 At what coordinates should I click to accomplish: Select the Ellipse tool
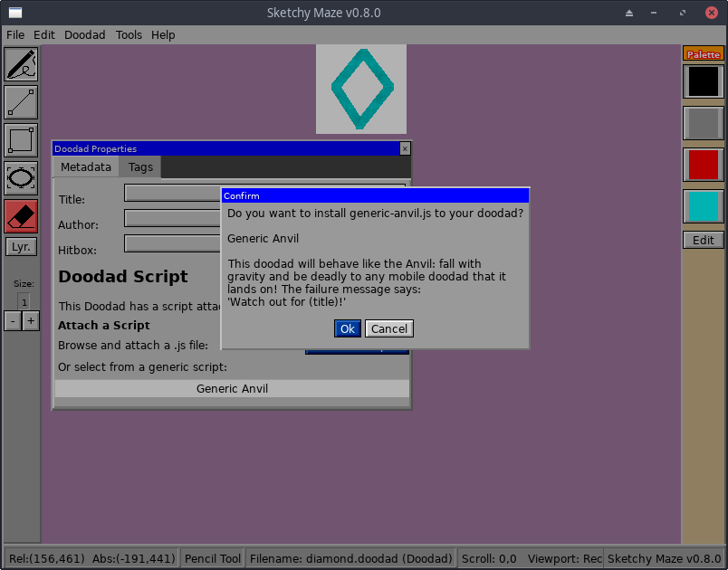20,178
